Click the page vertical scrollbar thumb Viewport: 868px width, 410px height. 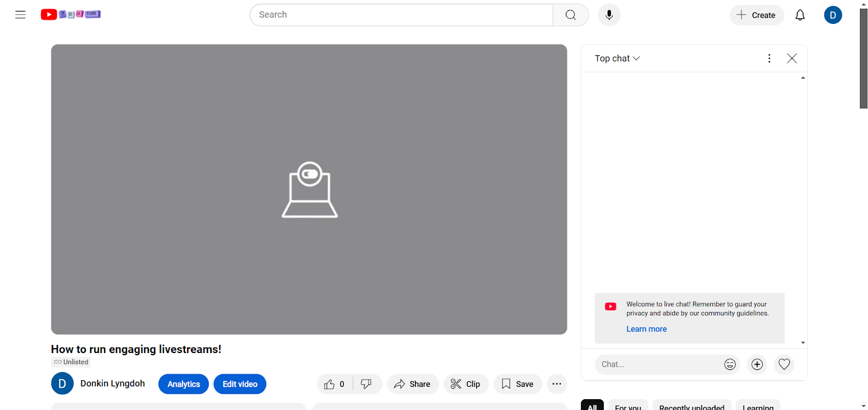click(x=864, y=59)
